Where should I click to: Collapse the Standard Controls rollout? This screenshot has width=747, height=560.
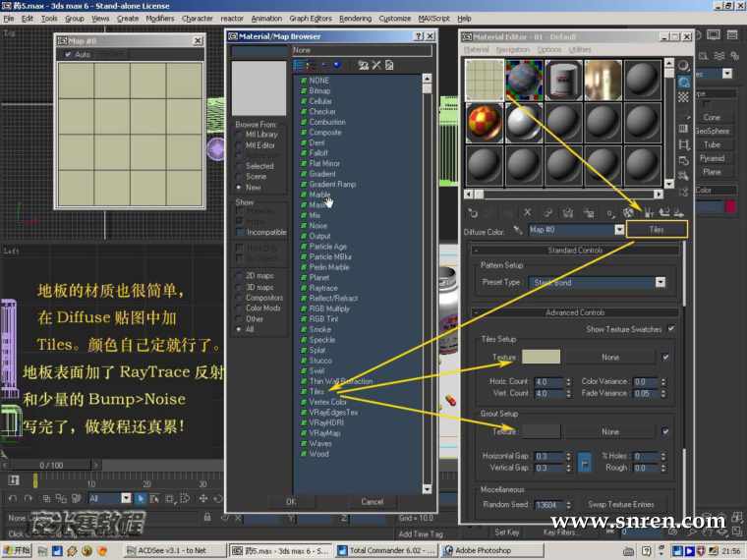click(x=575, y=250)
